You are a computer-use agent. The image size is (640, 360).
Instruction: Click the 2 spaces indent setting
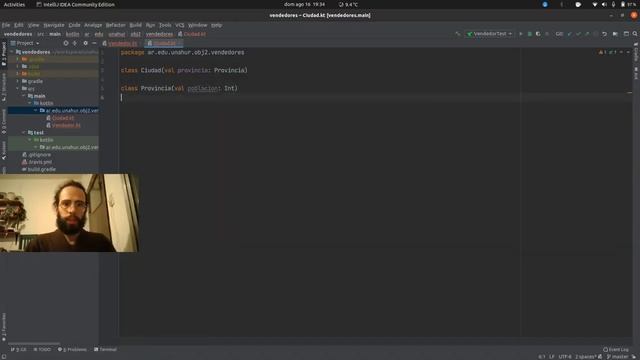point(585,357)
